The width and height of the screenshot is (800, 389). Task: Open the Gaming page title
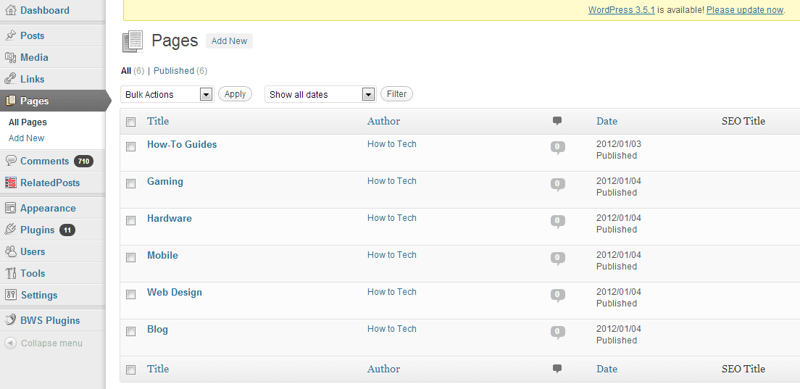tap(165, 182)
